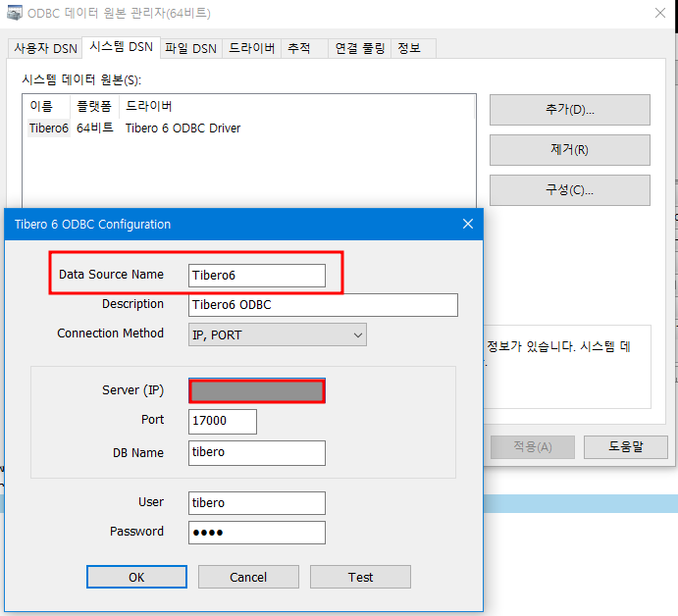The image size is (678, 616).
Task: Test the Tibero ODBC connection
Action: pos(360,577)
